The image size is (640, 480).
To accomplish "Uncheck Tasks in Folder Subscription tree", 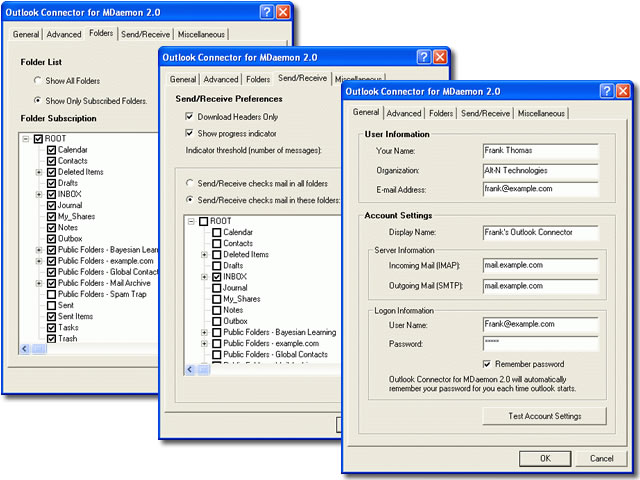I will [51, 328].
